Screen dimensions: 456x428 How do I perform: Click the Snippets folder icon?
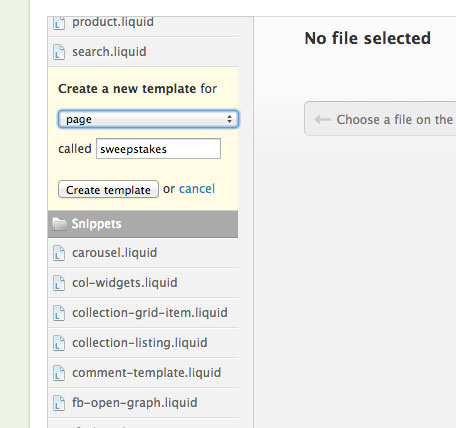60,224
